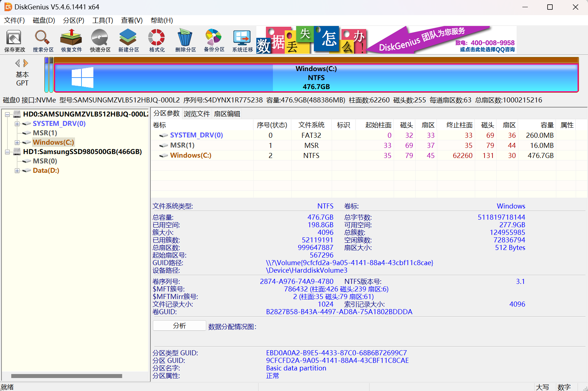Click the device path \Device\HarddiskVolume3 value
The image size is (588, 391).
307,271
